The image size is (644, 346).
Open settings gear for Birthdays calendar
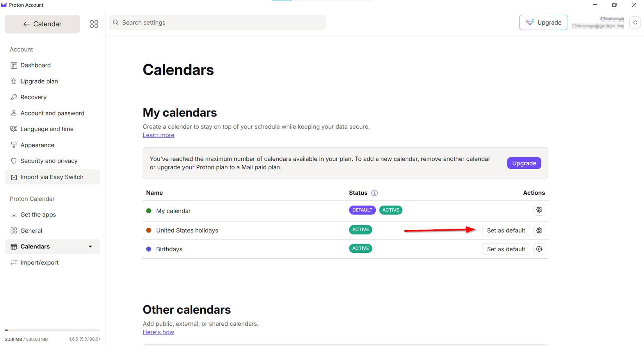(539, 249)
